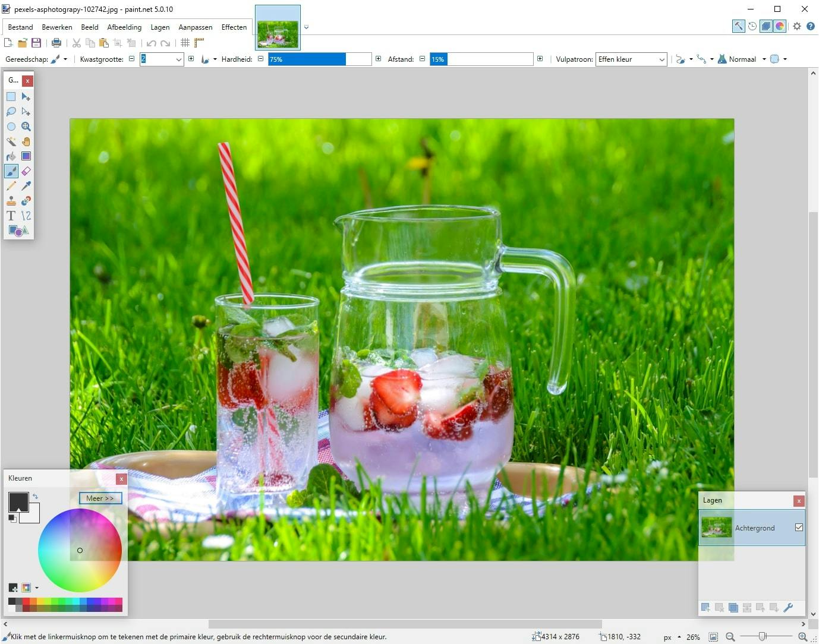Select the Shapes tool

pos(18,231)
